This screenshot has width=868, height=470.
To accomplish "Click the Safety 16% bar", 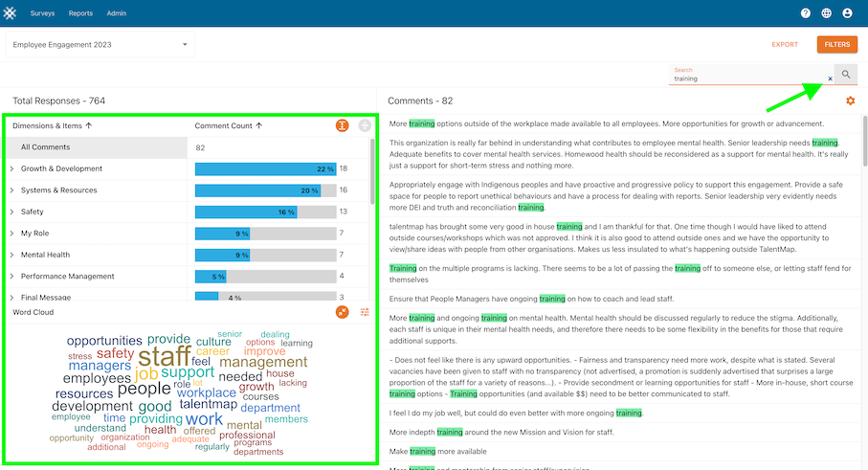I will [246, 212].
